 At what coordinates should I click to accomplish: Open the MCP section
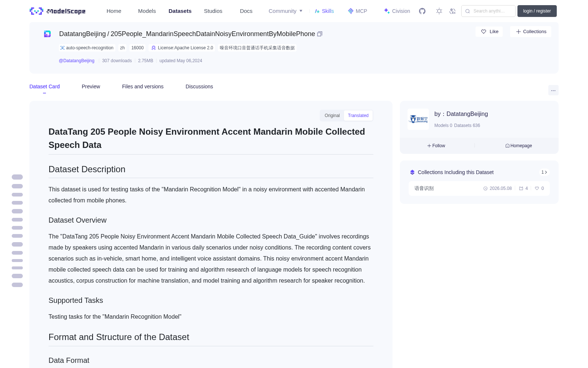click(358, 11)
